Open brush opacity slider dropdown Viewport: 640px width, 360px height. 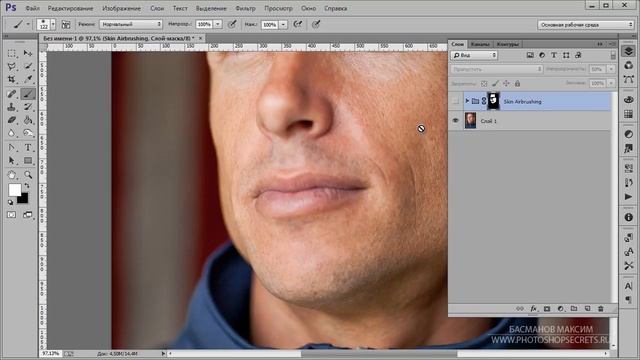[x=218, y=24]
